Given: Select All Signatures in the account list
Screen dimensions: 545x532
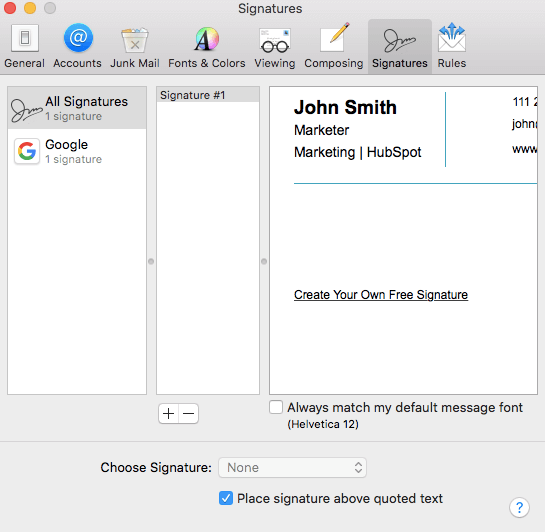Looking at the screenshot, I should (x=77, y=108).
